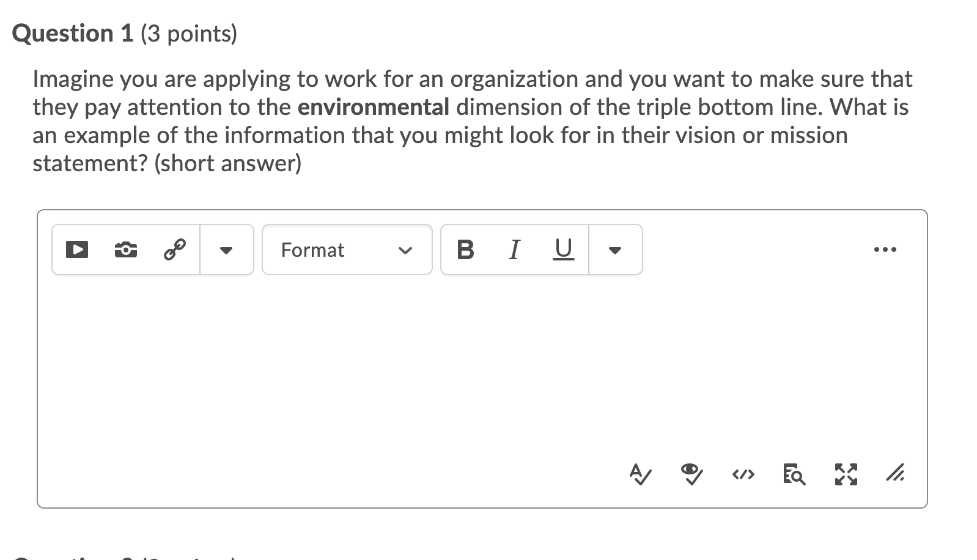
Task: Expand the insert options dropdown arrow
Action: coord(226,249)
